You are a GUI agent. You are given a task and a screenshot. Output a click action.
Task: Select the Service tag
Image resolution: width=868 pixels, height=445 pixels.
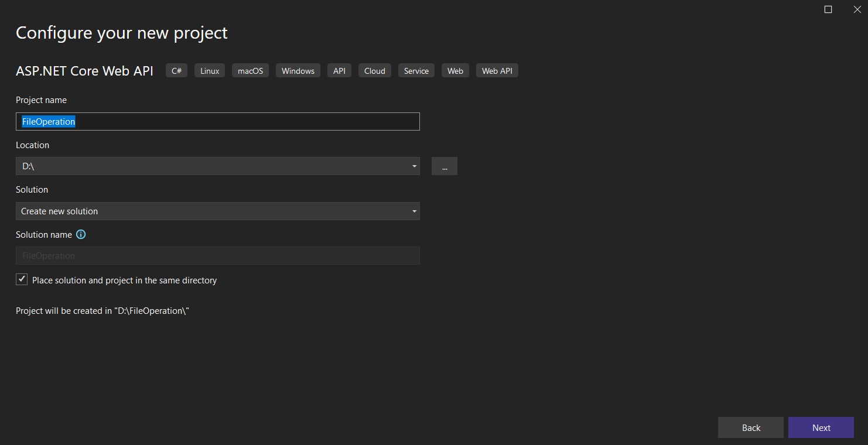point(416,70)
